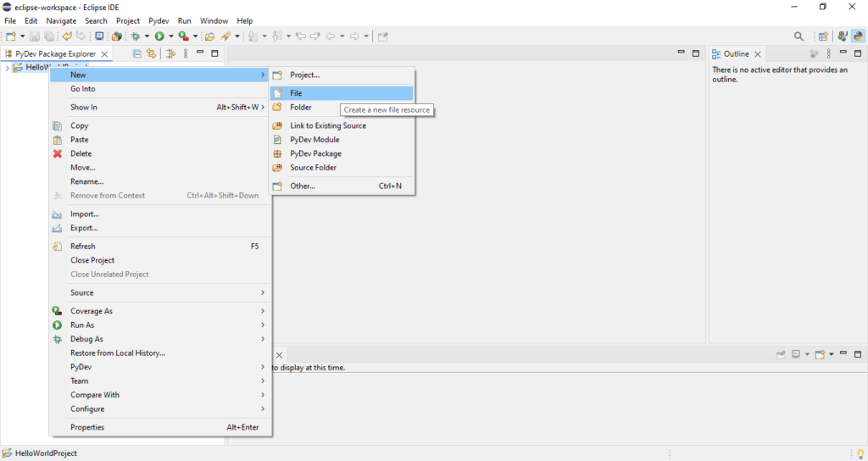This screenshot has height=461, width=868.
Task: Click the lightbulb tip icon in status bar
Action: (860, 454)
